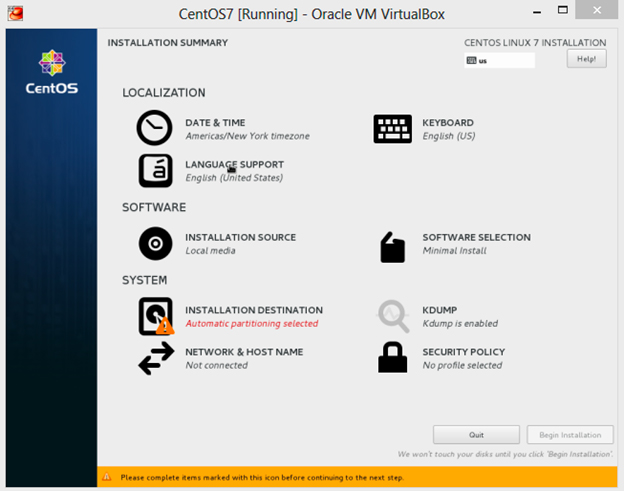Click the CentOS logo in sidebar
The width and height of the screenshot is (624, 491).
52,72
